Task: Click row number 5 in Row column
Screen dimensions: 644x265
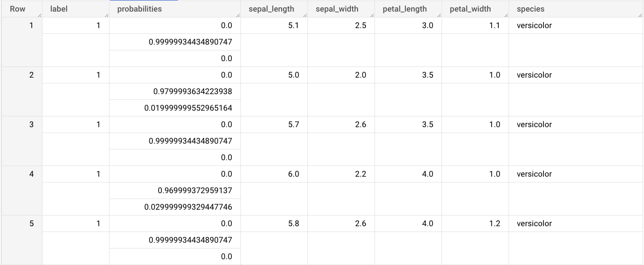Action: coord(32,223)
